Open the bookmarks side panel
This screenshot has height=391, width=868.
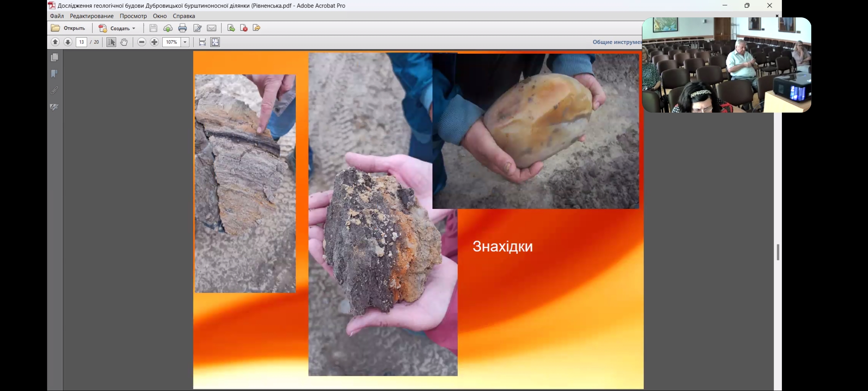click(54, 74)
